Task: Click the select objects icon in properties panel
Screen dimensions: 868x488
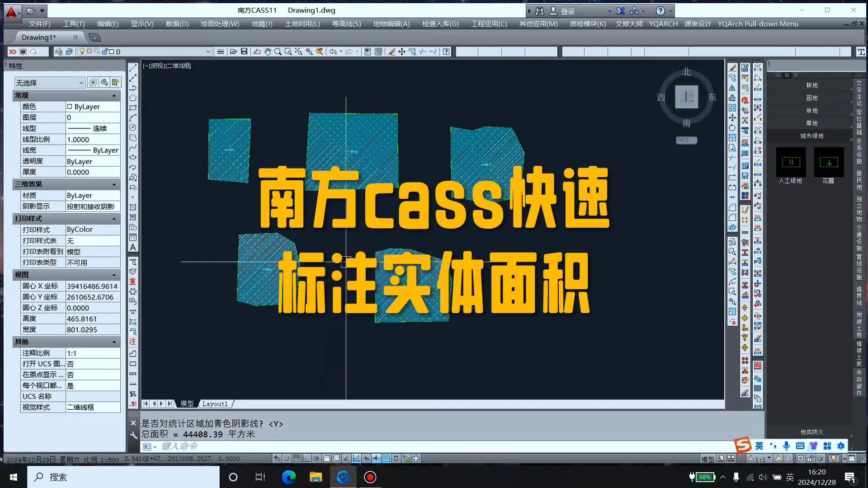Action: pyautogui.click(x=104, y=82)
